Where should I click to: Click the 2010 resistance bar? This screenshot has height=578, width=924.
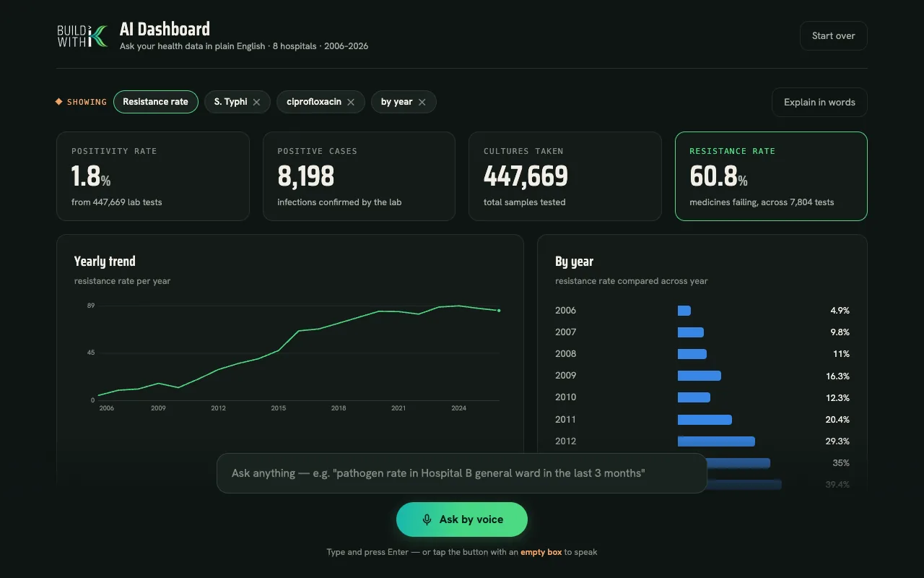point(694,397)
